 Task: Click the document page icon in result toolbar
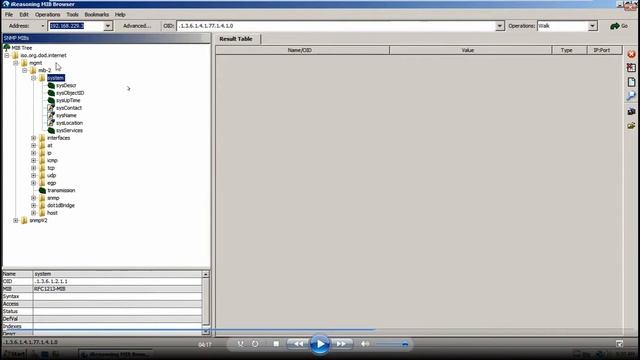pyautogui.click(x=631, y=82)
